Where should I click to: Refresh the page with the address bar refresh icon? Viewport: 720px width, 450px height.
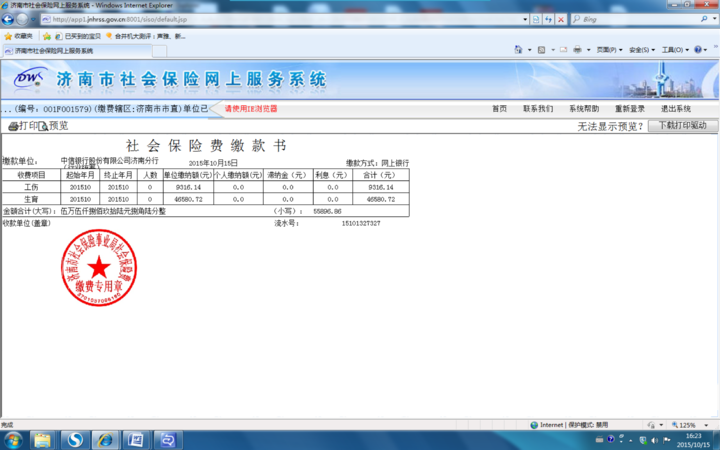[548, 19]
